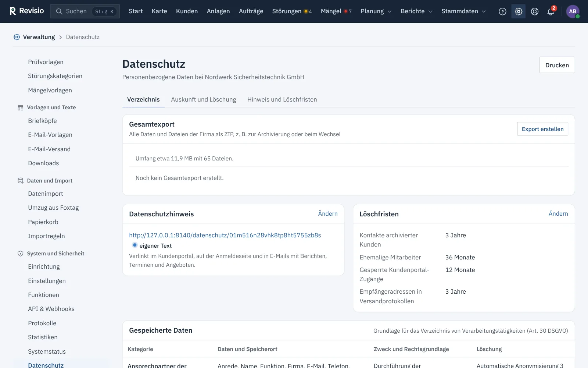Open the settings gear icon in navbar

519,11
